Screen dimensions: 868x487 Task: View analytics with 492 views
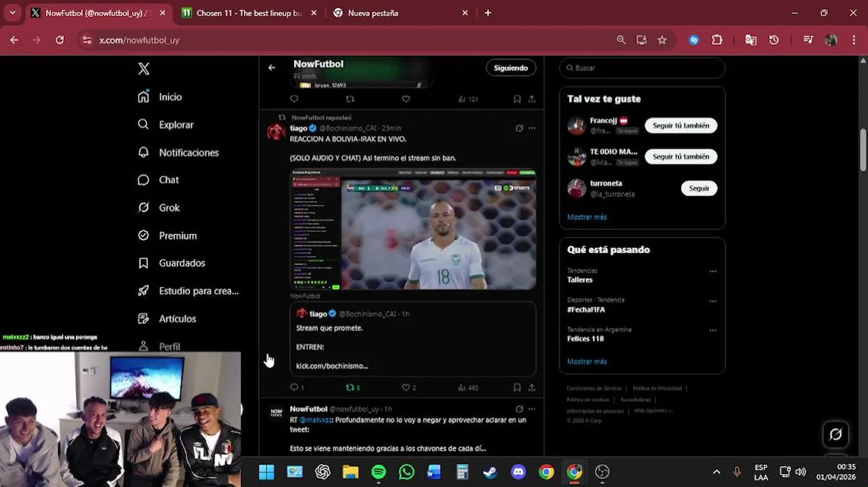click(468, 388)
